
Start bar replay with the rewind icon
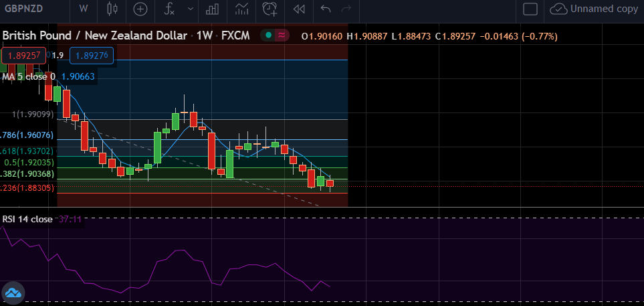click(x=300, y=9)
